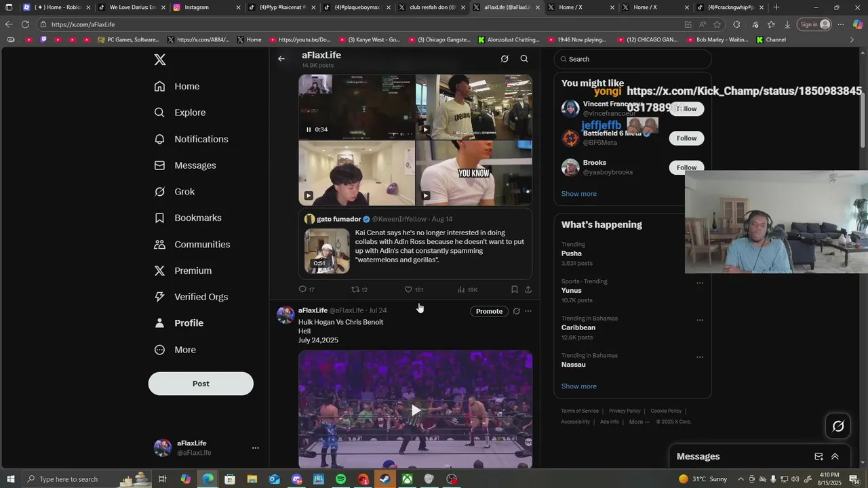Play the Hulk Hogan wrestling video
This screenshot has width=868, height=488.
coord(415,409)
